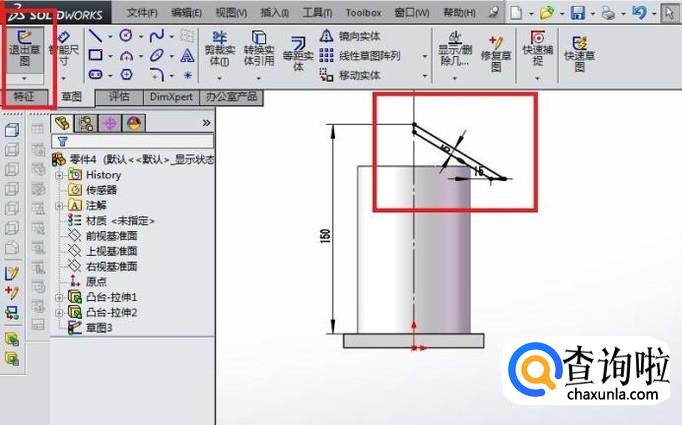Open dropdown arrow beside the Circle tool
Image resolution: width=682 pixels, height=425 pixels.
pos(141,37)
